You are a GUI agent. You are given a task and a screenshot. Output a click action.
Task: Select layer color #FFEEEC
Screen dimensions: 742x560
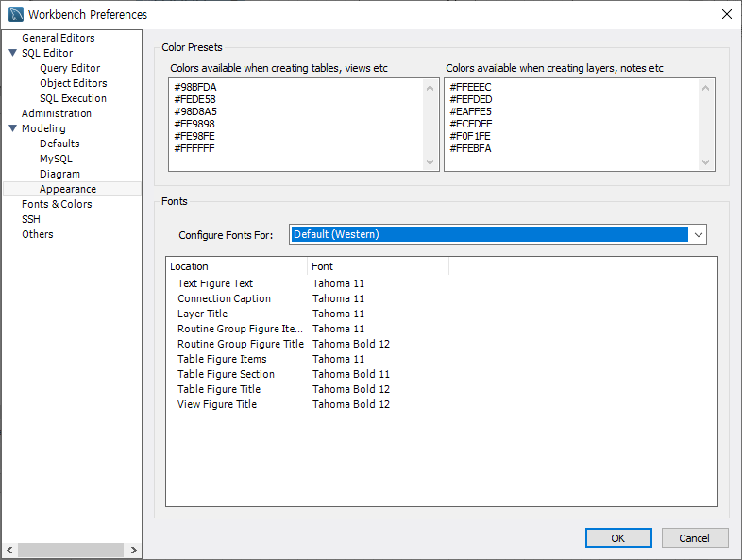click(470, 88)
